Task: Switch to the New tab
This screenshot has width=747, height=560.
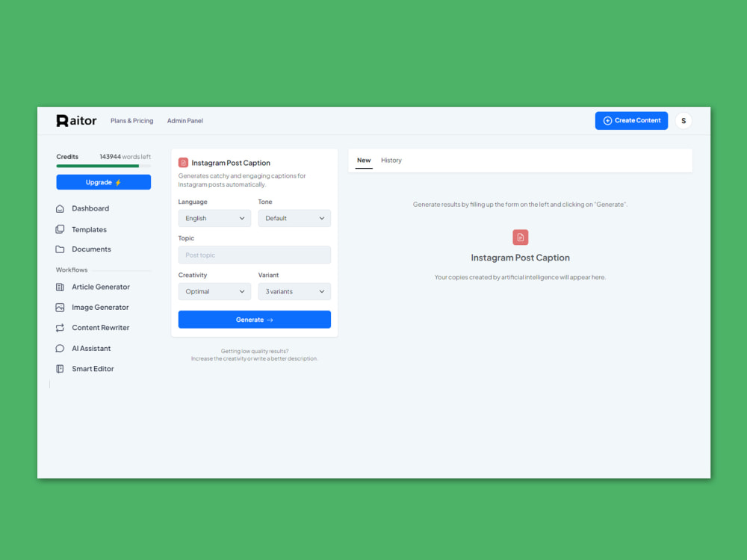Action: pos(364,161)
